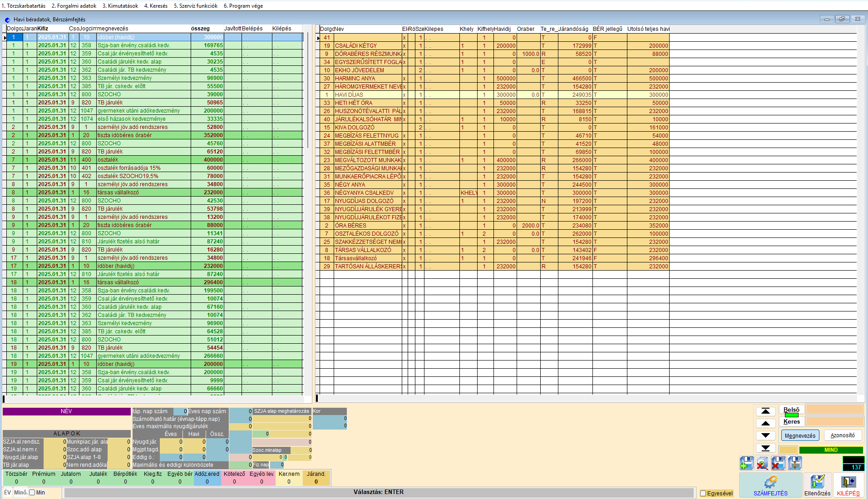Jump to first record arrow button
868x499 pixels.
click(x=765, y=411)
